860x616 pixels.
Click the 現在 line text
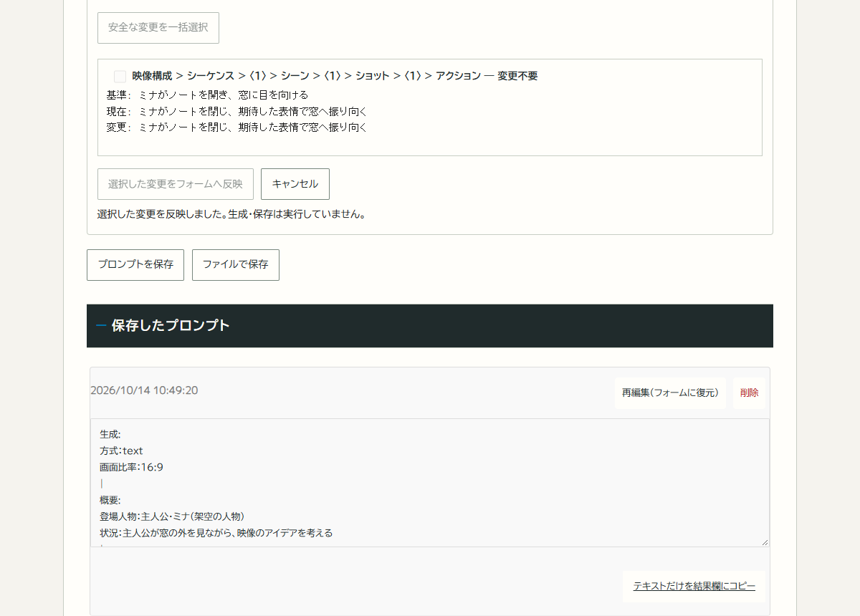[236, 111]
